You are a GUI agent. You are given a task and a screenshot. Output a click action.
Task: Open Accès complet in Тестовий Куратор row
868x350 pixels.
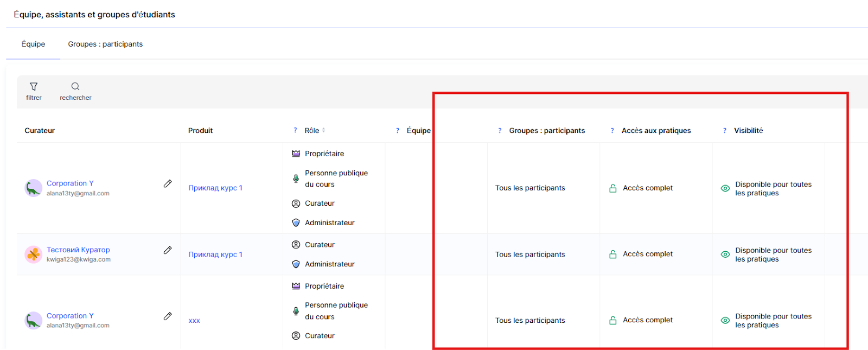coord(647,254)
